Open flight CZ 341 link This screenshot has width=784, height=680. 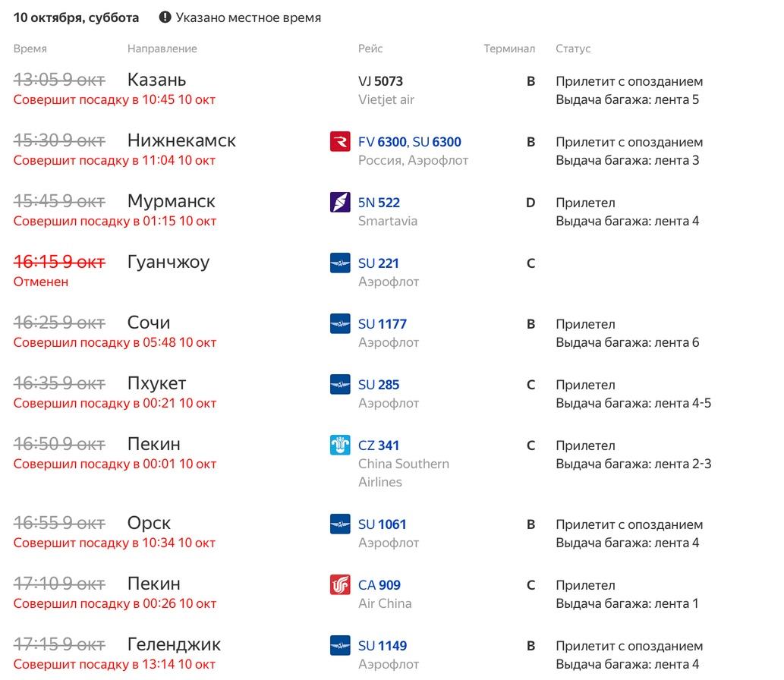[x=379, y=445]
